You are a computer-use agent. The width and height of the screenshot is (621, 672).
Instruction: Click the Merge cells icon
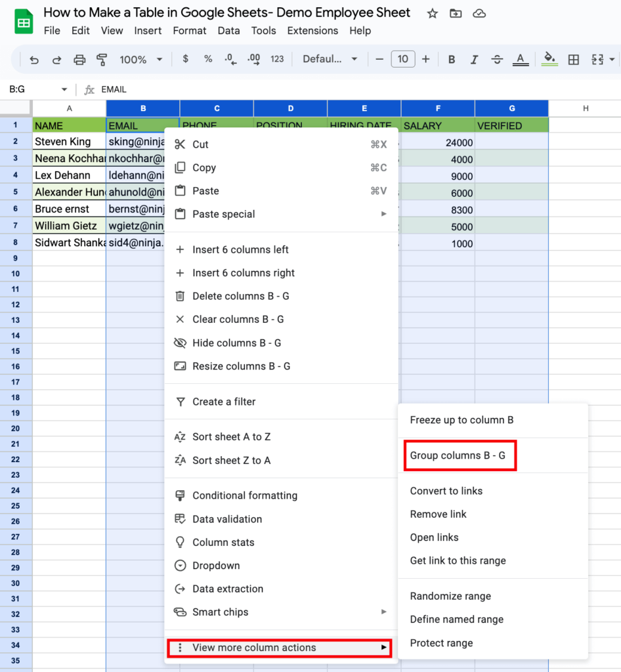click(x=597, y=60)
